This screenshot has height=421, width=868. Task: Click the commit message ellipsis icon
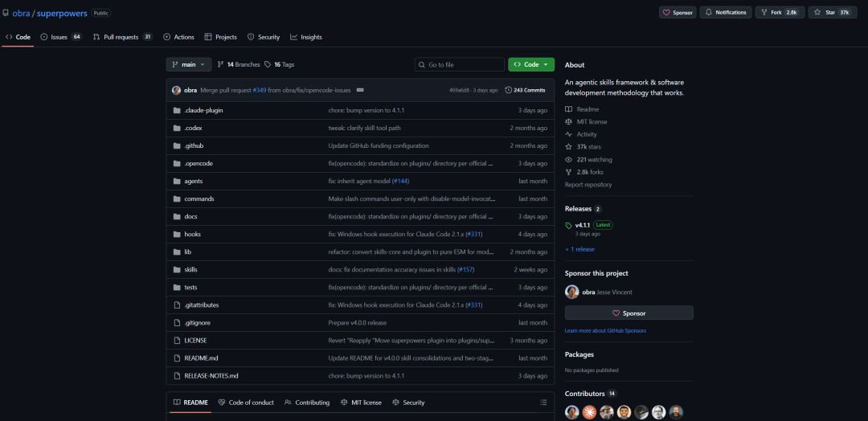click(x=360, y=90)
